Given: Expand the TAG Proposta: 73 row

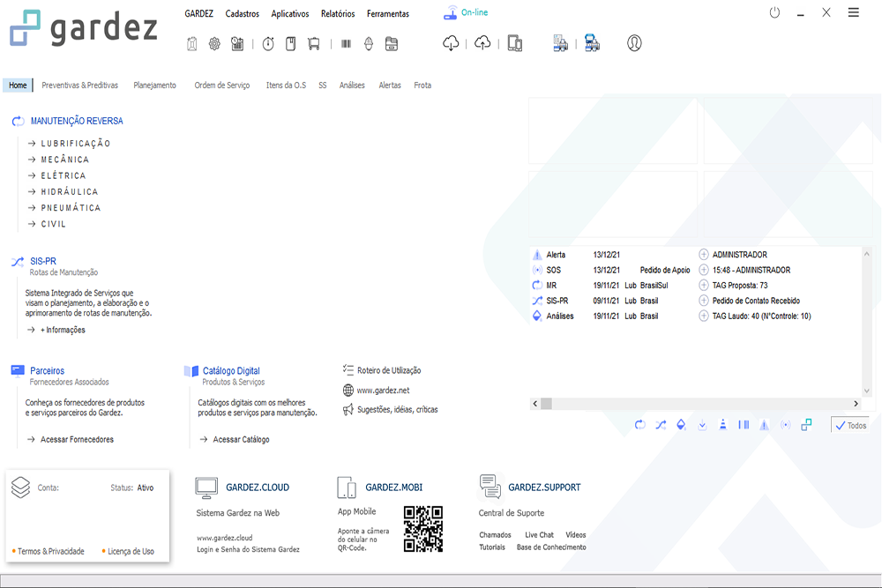Looking at the screenshot, I should [703, 285].
